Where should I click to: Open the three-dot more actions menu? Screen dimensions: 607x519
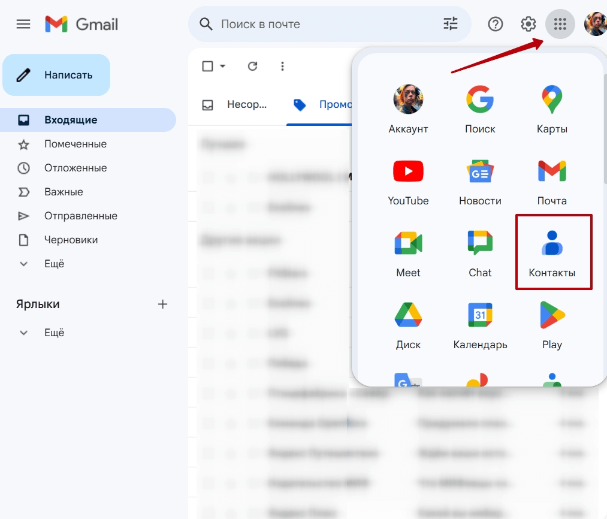[282, 66]
